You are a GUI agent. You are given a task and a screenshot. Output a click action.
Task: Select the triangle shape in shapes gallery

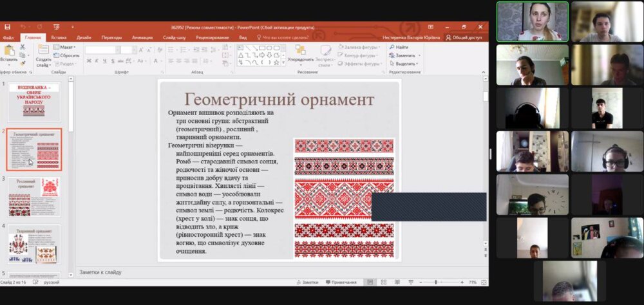[x=241, y=55]
